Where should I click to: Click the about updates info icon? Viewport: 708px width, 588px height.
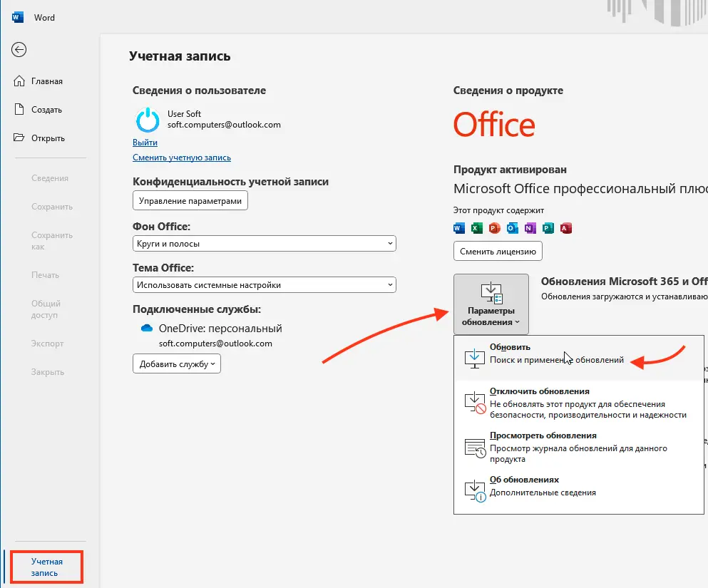pyautogui.click(x=476, y=492)
